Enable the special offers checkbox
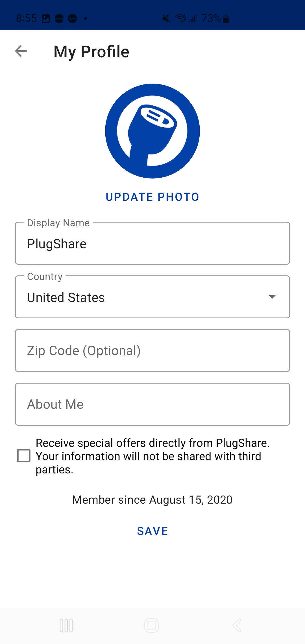 pyautogui.click(x=24, y=456)
